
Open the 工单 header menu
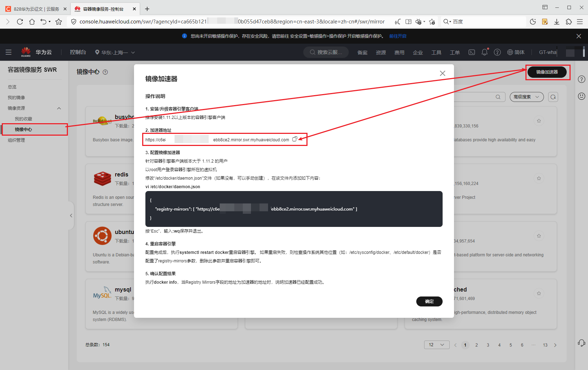click(455, 53)
